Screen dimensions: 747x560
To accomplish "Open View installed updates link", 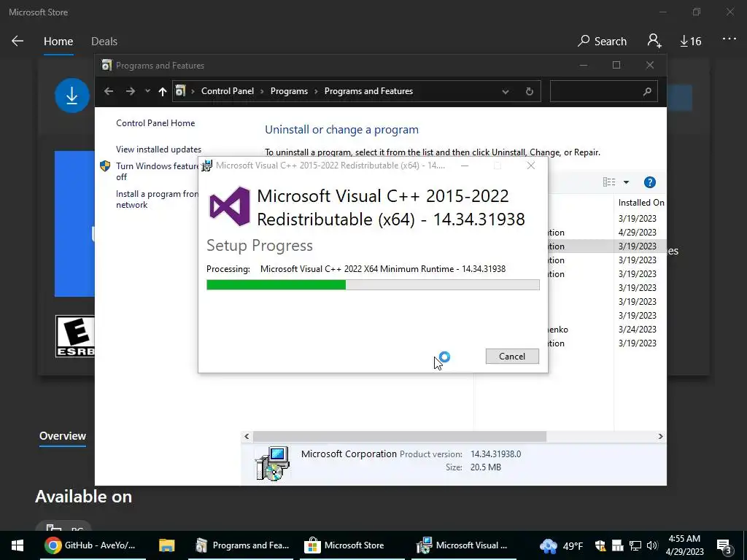I will [158, 149].
